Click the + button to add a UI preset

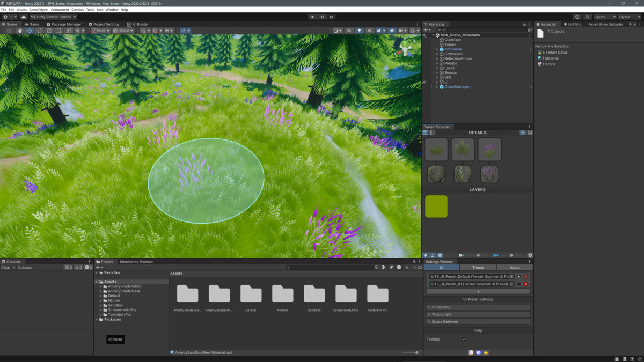pyautogui.click(x=478, y=292)
